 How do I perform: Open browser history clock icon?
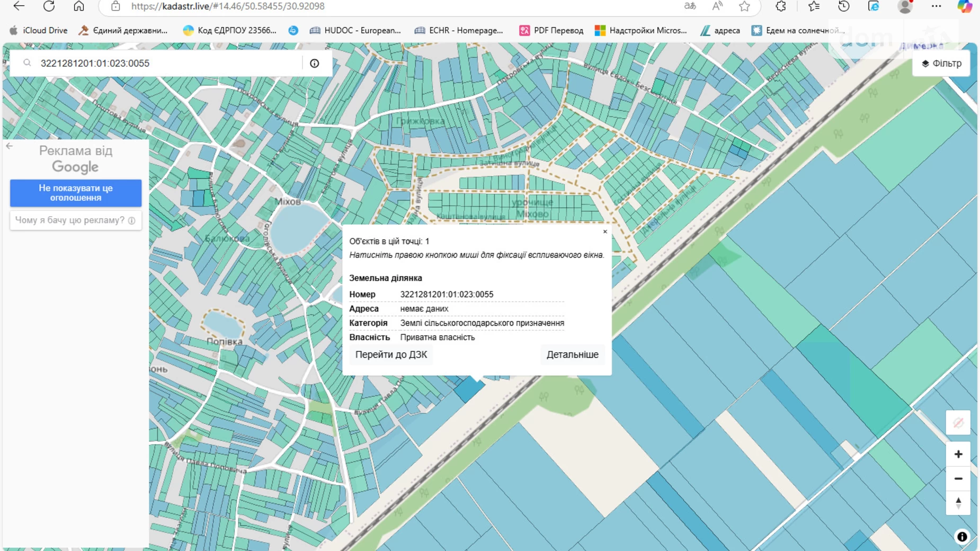[x=844, y=6]
